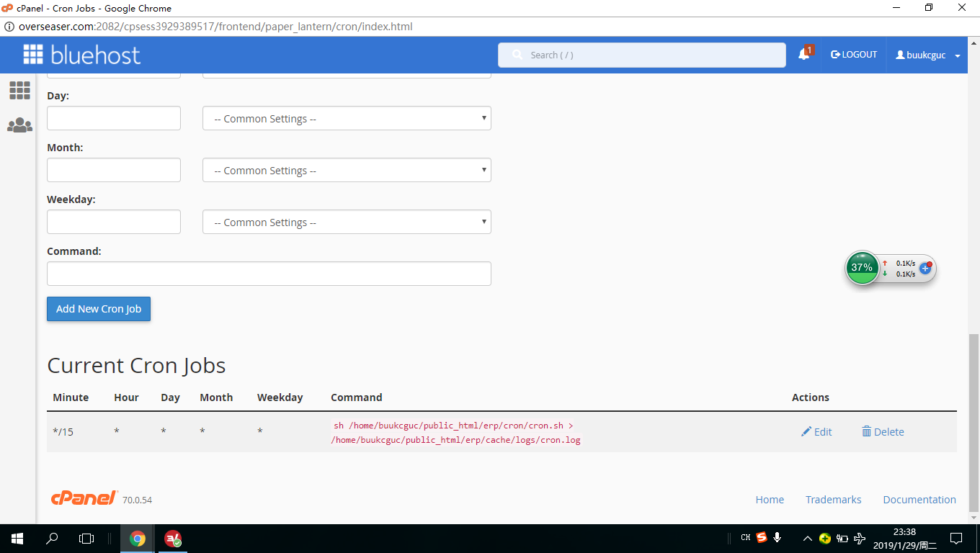This screenshot has height=553, width=980.
Task: Click the Current Cron Jobs heading
Action: pyautogui.click(x=136, y=366)
